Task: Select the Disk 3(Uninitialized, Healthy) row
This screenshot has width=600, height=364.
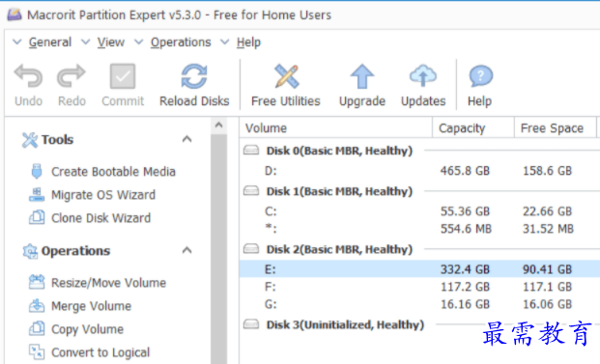Action: coord(419,324)
